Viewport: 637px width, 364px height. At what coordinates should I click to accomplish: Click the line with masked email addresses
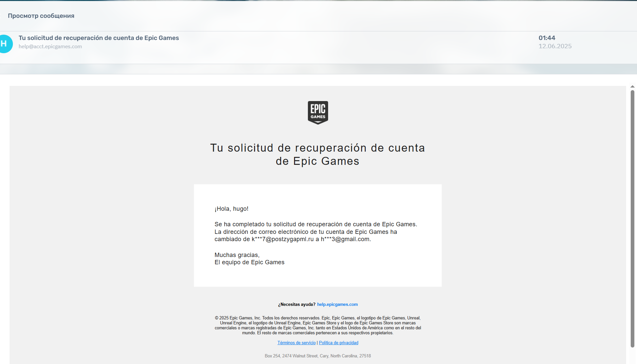click(293, 239)
